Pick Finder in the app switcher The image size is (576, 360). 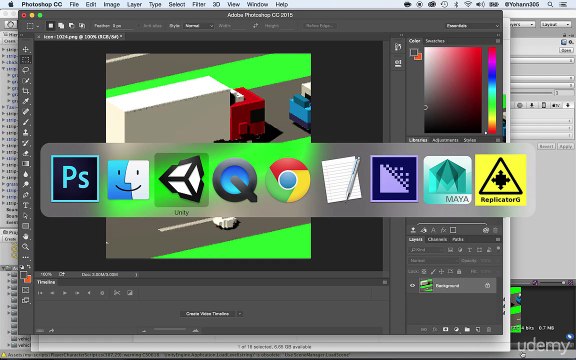pos(128,179)
